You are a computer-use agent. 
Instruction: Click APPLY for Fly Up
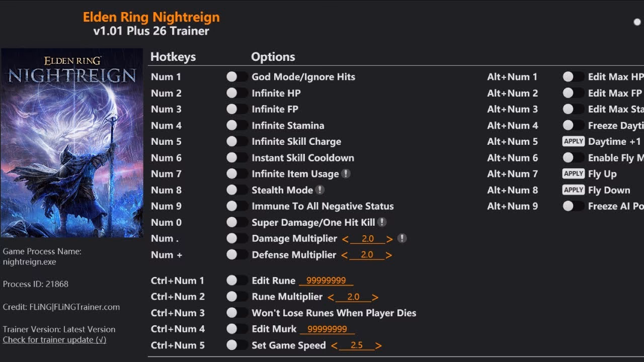pyautogui.click(x=574, y=173)
